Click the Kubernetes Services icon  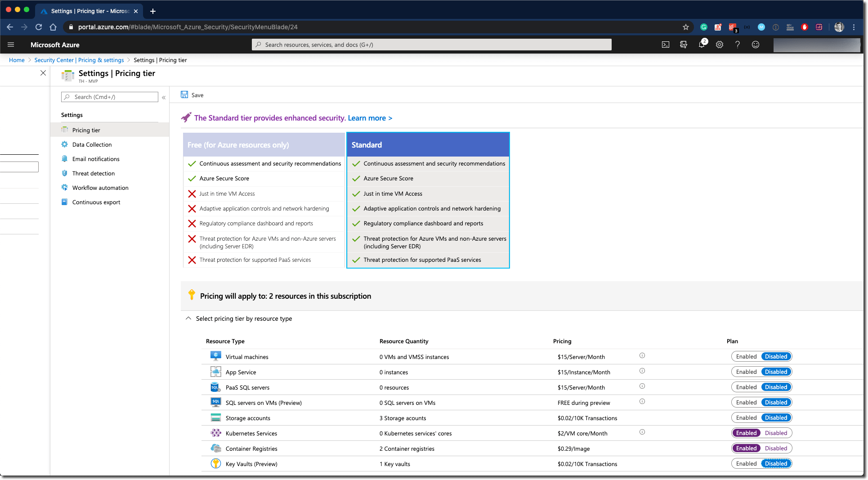215,433
